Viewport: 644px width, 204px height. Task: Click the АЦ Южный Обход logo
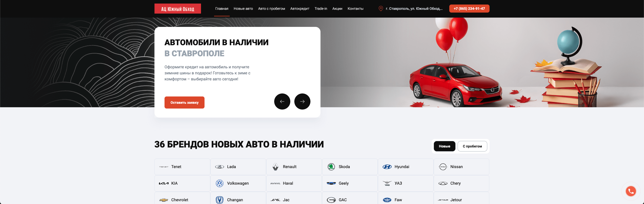coord(178,9)
